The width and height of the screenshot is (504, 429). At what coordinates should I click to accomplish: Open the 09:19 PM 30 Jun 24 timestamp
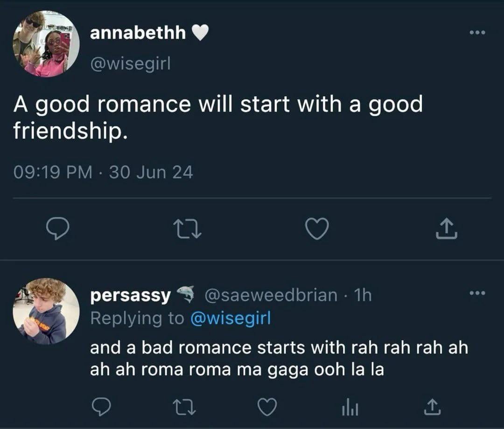click(103, 172)
